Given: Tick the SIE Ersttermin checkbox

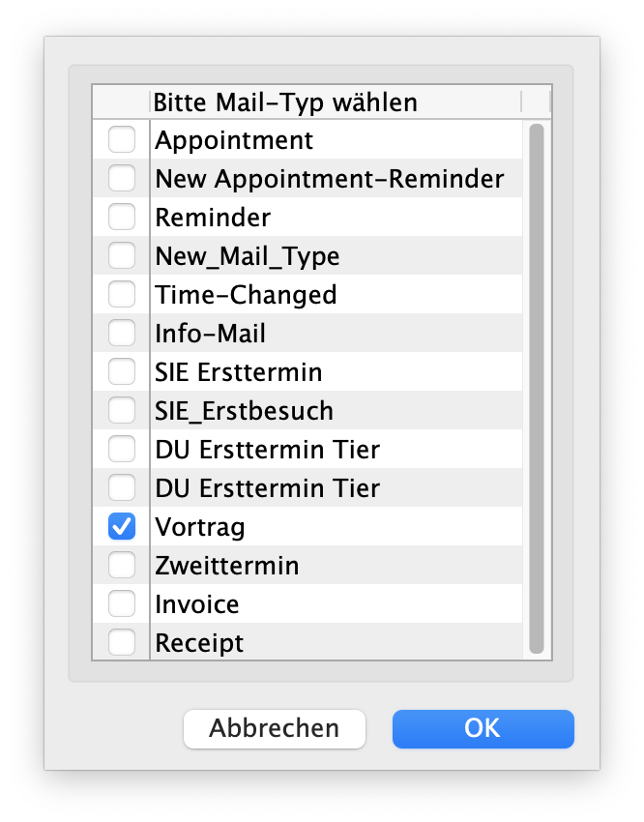Looking at the screenshot, I should coord(122,372).
